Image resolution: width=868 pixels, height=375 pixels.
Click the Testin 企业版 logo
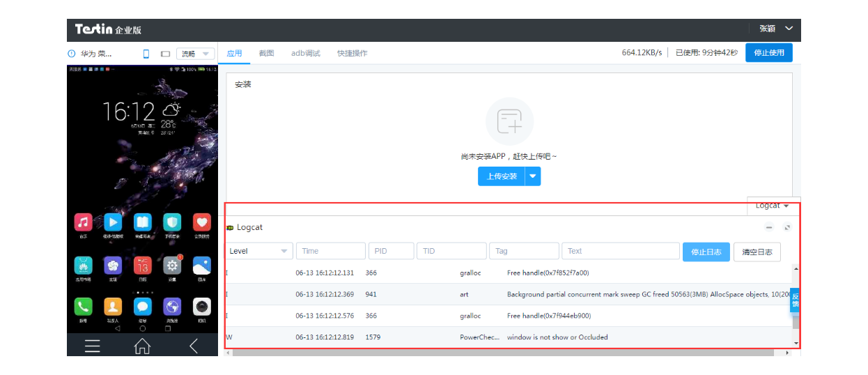(108, 29)
